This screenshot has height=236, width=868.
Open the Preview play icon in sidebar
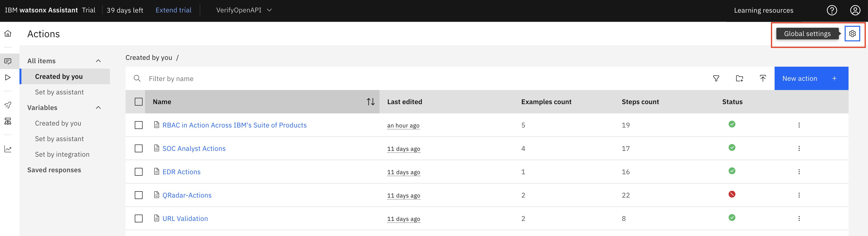pyautogui.click(x=8, y=78)
